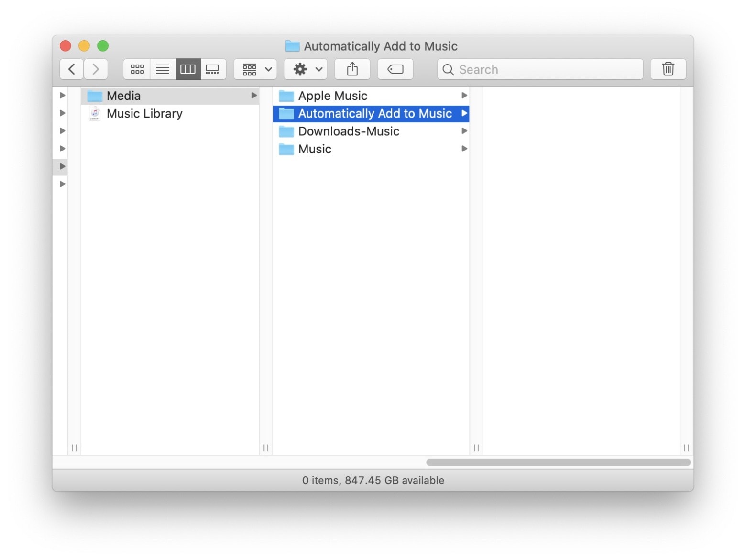Screen dimensions: 746x560
Task: Switch to icon view in the toolbar
Action: [137, 69]
